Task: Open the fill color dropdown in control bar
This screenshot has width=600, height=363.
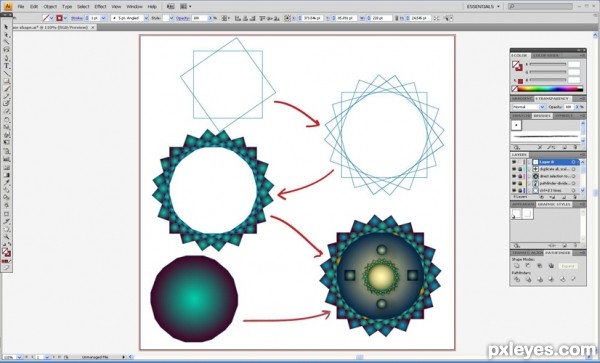Action: coord(52,18)
